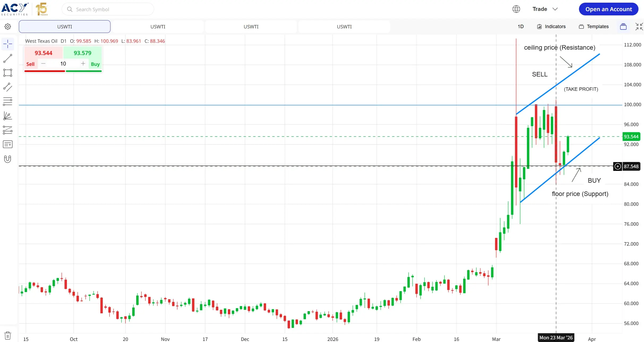Select the Gann fan tool
The height and width of the screenshot is (342, 644).
[x=8, y=116]
